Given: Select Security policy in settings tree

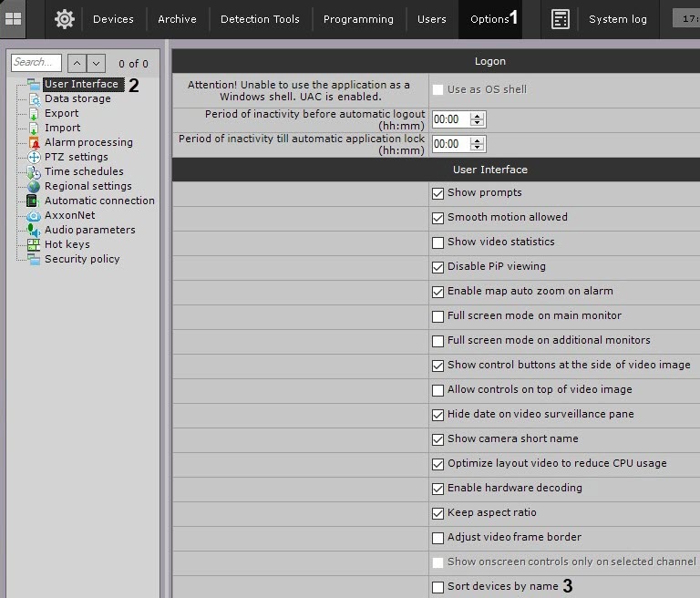Looking at the screenshot, I should click(x=82, y=259).
